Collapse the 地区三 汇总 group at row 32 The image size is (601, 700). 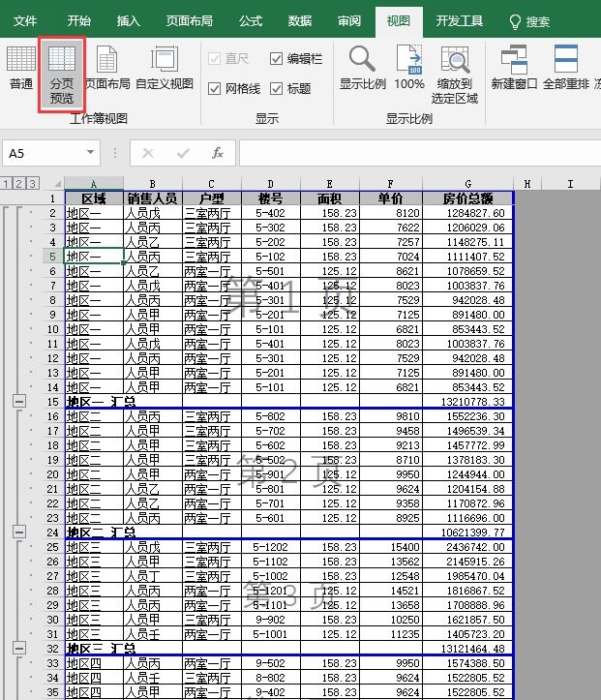click(x=18, y=649)
